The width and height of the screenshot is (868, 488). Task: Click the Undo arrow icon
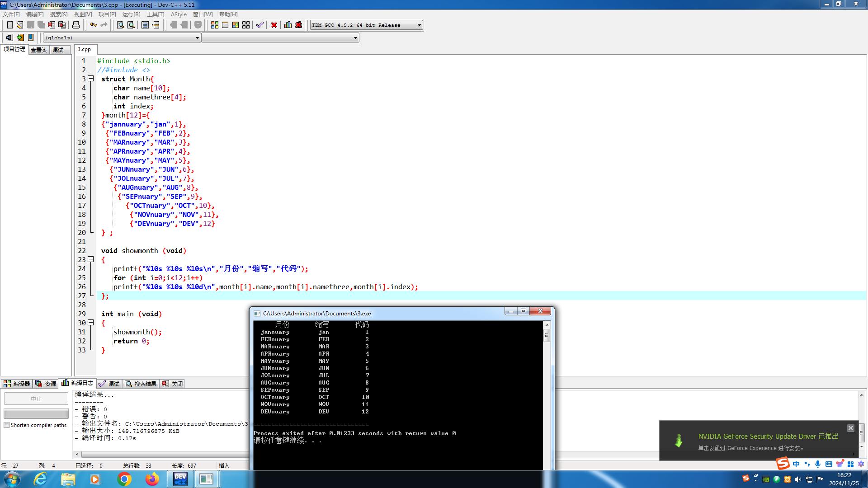(93, 25)
